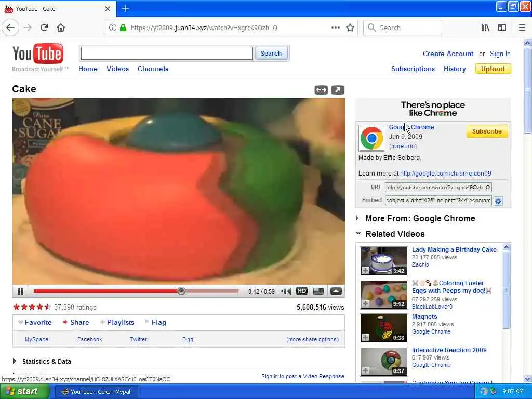The width and height of the screenshot is (532, 399).
Task: Add Lady Making a Birthday Cake to queue
Action: pos(365,270)
